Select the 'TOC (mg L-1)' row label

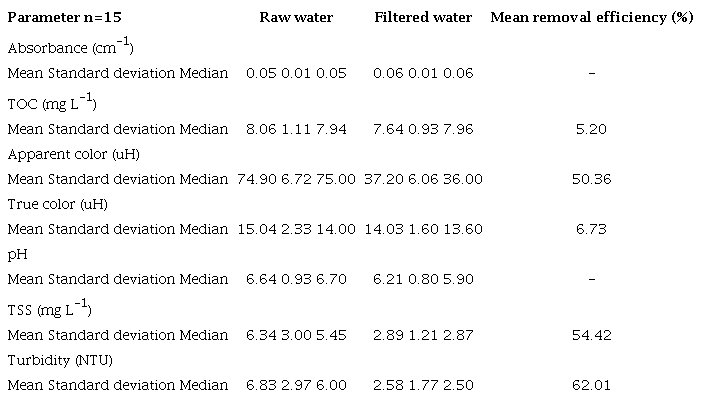coord(51,103)
